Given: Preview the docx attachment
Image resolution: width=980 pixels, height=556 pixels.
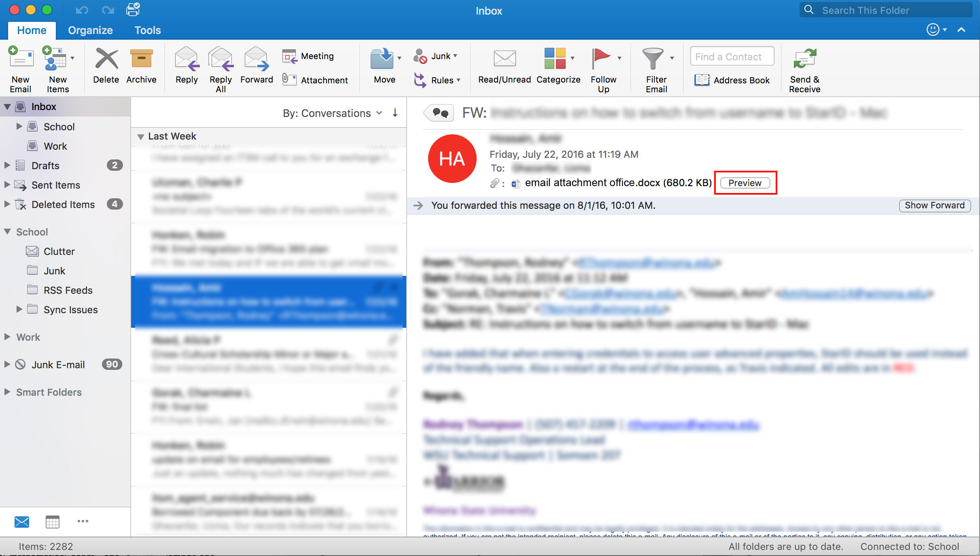Looking at the screenshot, I should (x=745, y=183).
